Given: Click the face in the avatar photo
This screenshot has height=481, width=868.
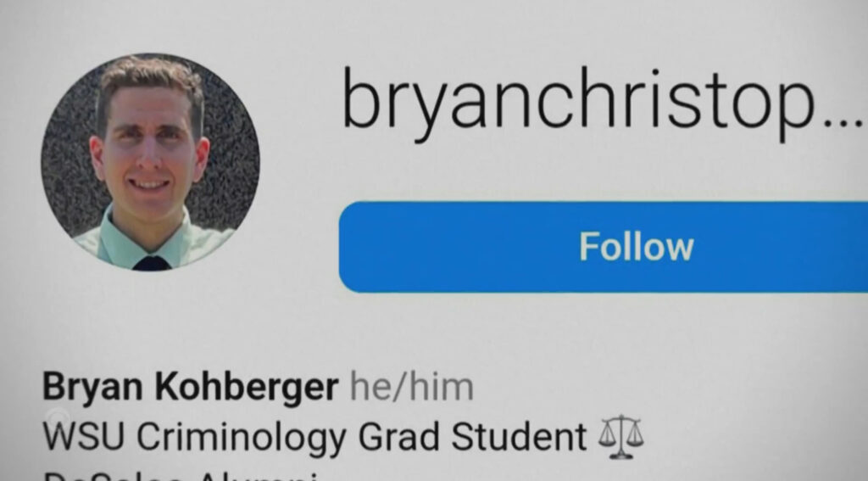Looking at the screenshot, I should 148,145.
